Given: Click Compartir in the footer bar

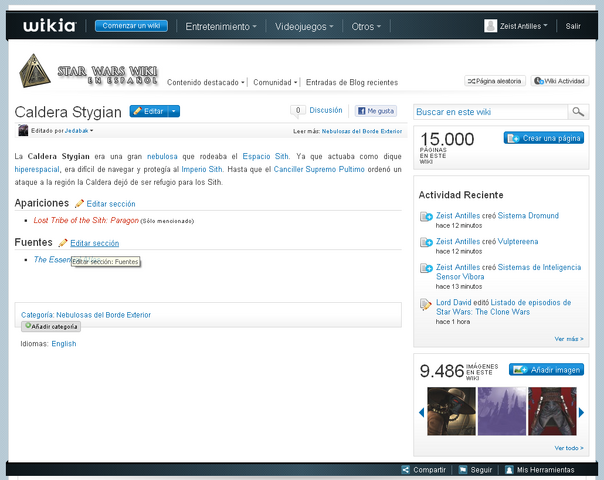Looking at the screenshot, I should coord(429,470).
